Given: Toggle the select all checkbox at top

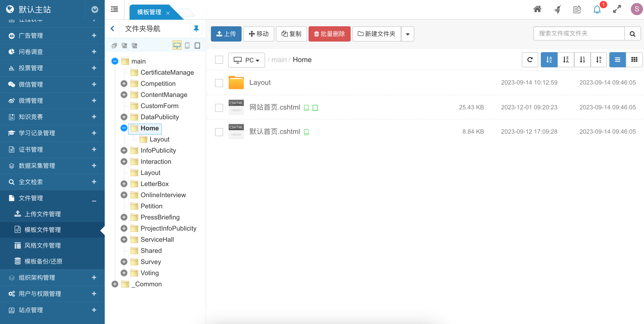Looking at the screenshot, I should pyautogui.click(x=219, y=60).
